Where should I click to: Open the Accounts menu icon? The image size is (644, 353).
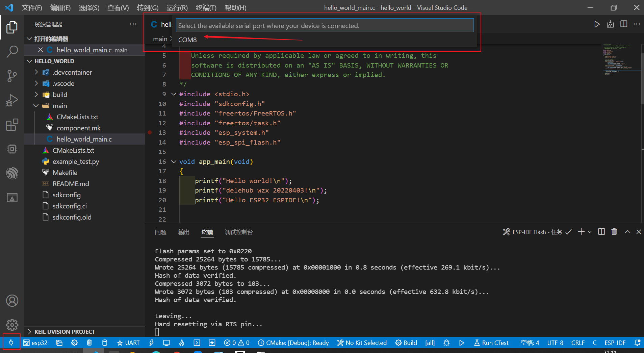[x=12, y=301]
